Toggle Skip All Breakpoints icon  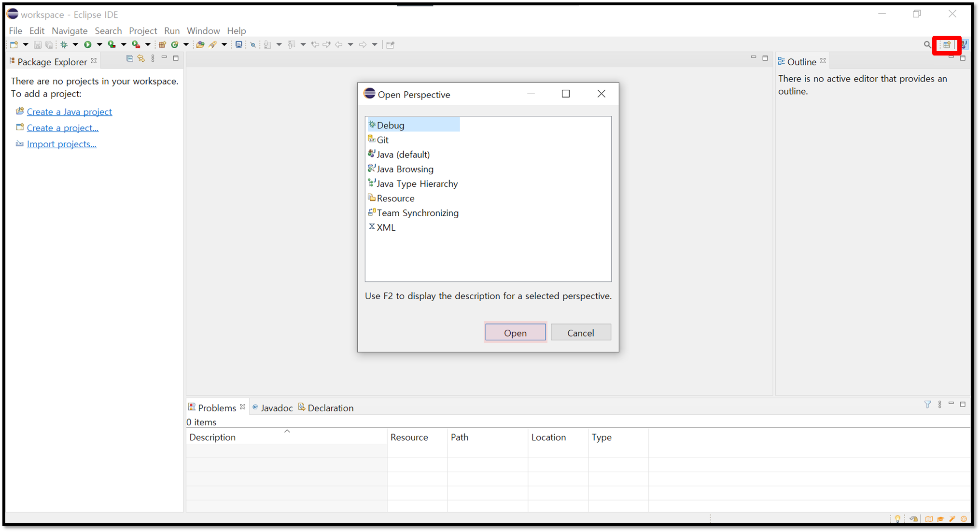252,44
